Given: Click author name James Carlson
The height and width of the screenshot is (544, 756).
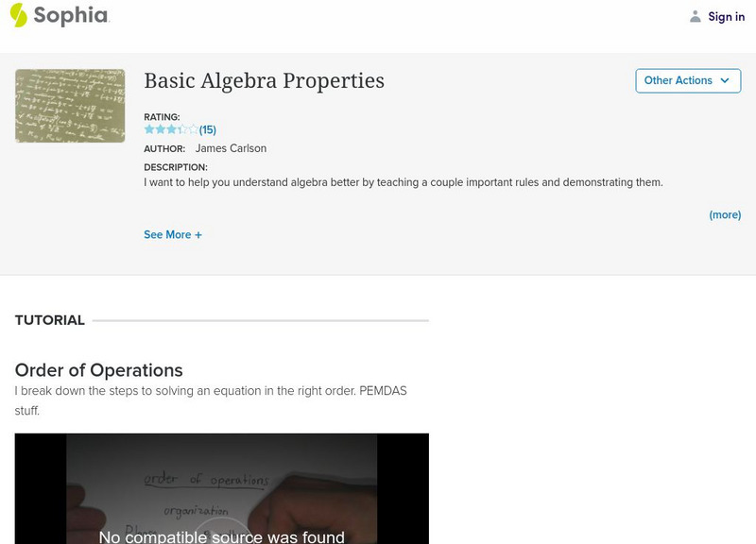Looking at the screenshot, I should pos(231,148).
